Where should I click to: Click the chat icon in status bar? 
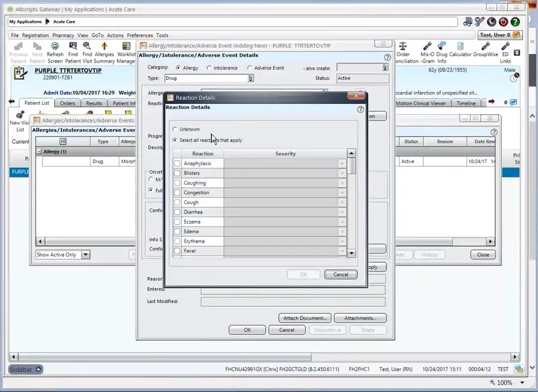[519, 369]
